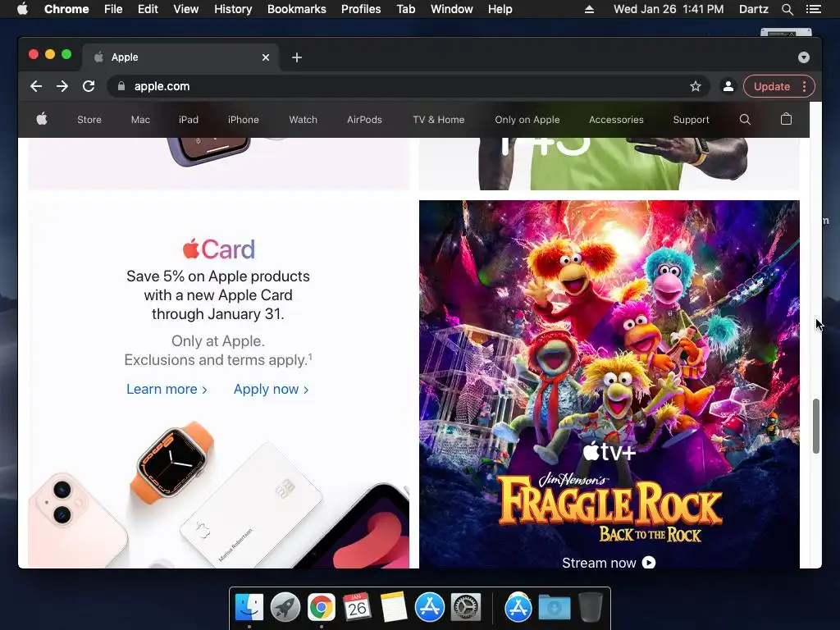
Task: Open a new tab with the plus button
Action: 297,57
